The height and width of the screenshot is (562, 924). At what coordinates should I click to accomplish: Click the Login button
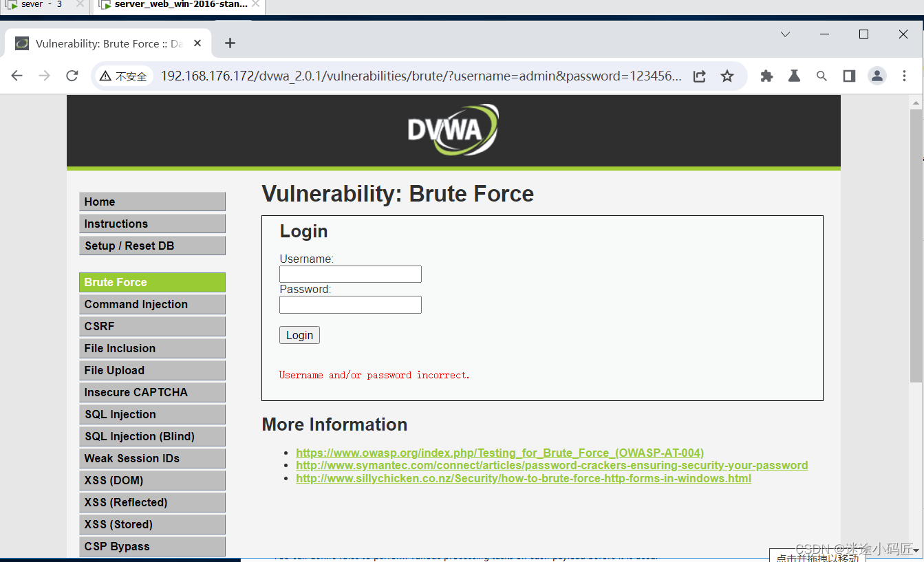pos(299,335)
